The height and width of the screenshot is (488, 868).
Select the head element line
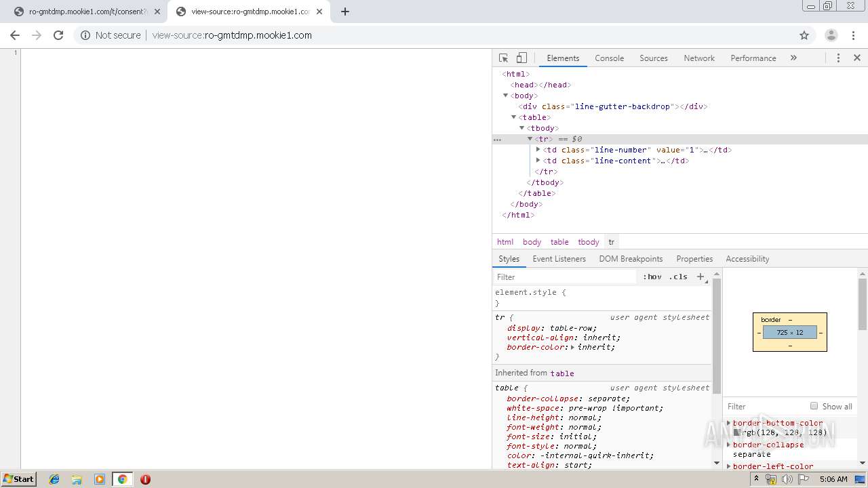coord(540,85)
